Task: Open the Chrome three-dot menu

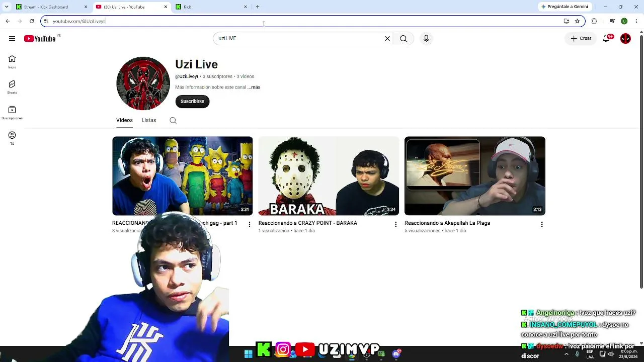Action: click(x=636, y=21)
